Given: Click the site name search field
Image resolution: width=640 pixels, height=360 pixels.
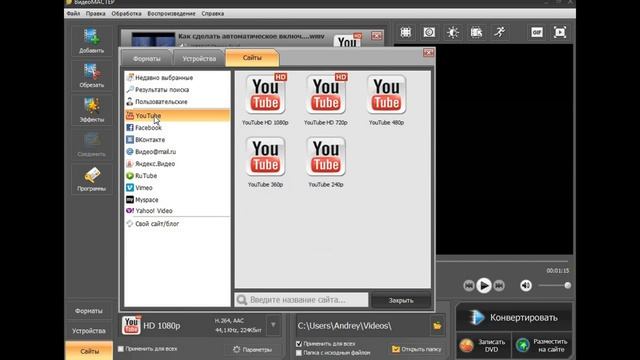Looking at the screenshot, I should pyautogui.click(x=301, y=300).
